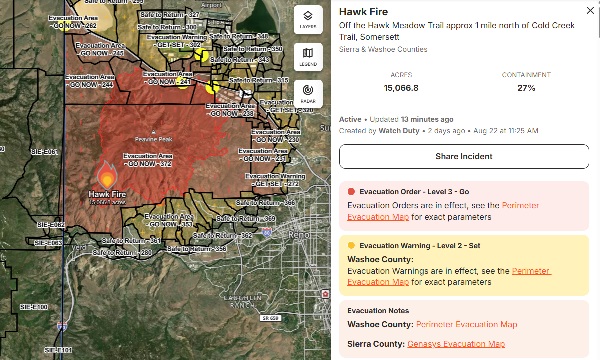Screen dimensions: 602x360
Task: Click the SIE-E061 zone label
Action: pyautogui.click(x=44, y=152)
